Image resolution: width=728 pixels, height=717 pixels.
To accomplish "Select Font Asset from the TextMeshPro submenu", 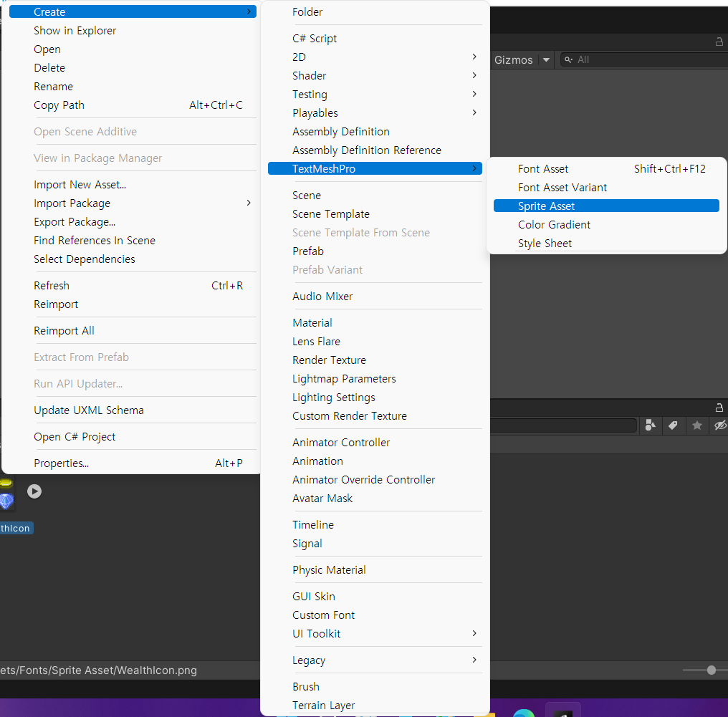I will [543, 168].
